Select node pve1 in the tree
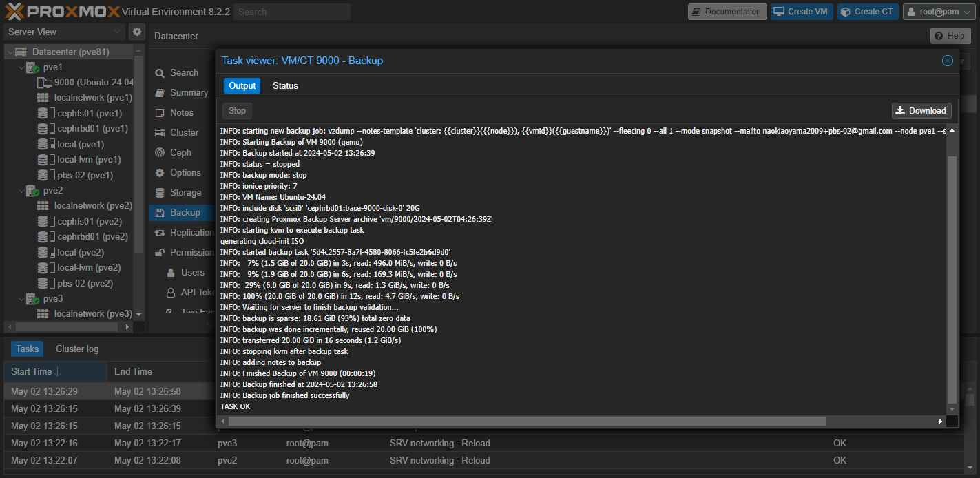Screen dimensions: 980x478 pyautogui.click(x=52, y=67)
